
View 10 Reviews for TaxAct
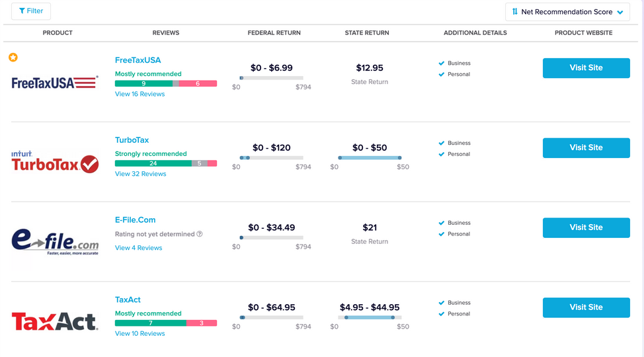tap(140, 334)
